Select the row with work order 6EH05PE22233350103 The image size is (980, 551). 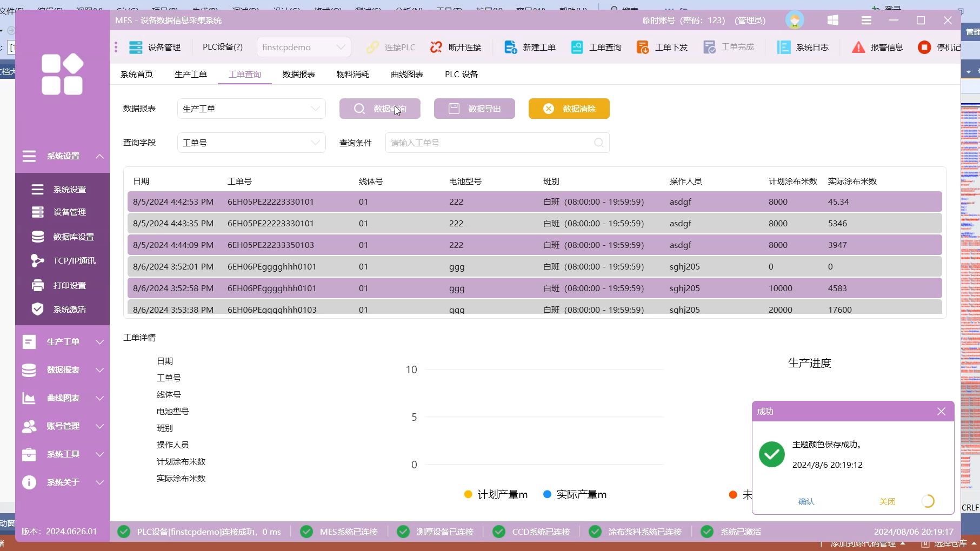[x=535, y=245]
